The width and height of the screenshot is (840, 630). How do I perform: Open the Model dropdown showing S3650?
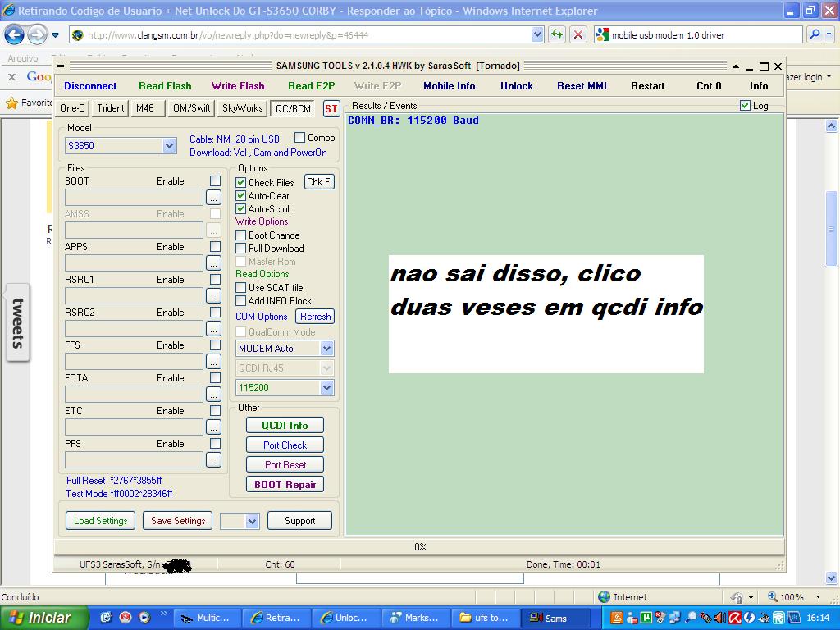[169, 146]
